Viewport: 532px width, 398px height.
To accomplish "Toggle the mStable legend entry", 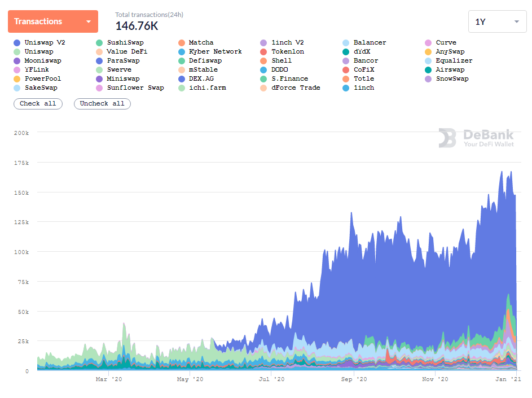I will coord(198,69).
